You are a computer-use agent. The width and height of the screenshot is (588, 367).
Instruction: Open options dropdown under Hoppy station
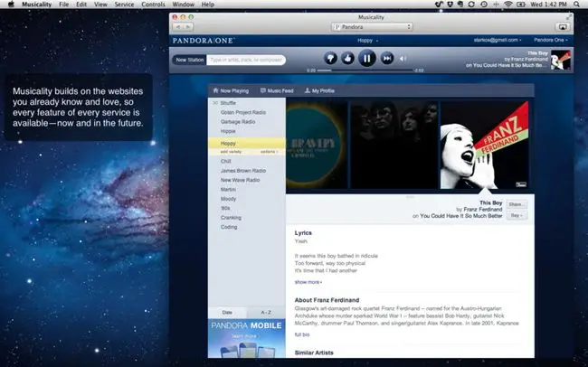pos(270,152)
